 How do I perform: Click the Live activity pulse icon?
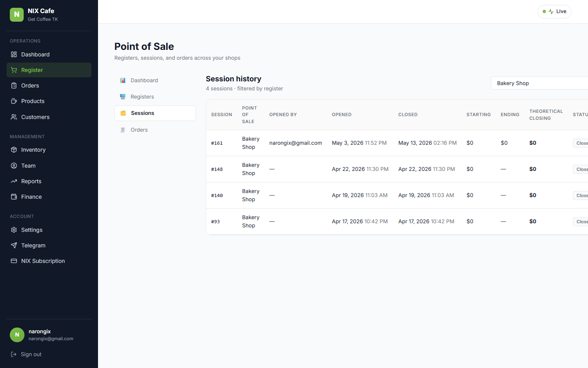(551, 11)
